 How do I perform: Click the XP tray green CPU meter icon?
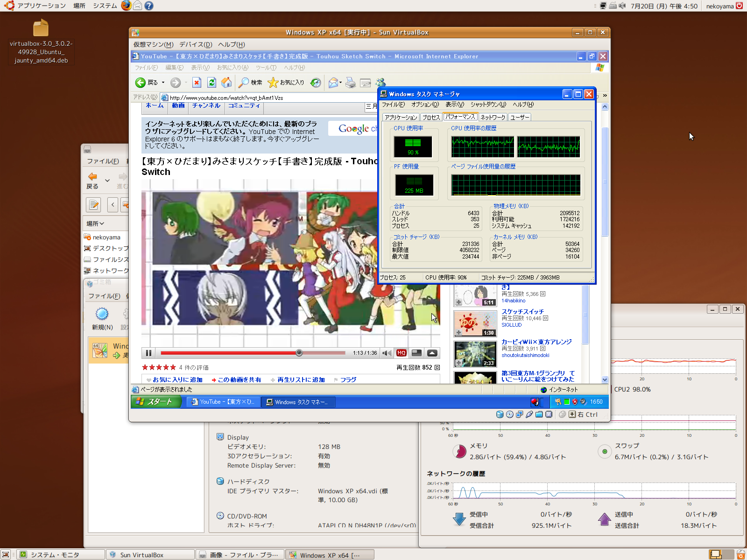tap(567, 402)
